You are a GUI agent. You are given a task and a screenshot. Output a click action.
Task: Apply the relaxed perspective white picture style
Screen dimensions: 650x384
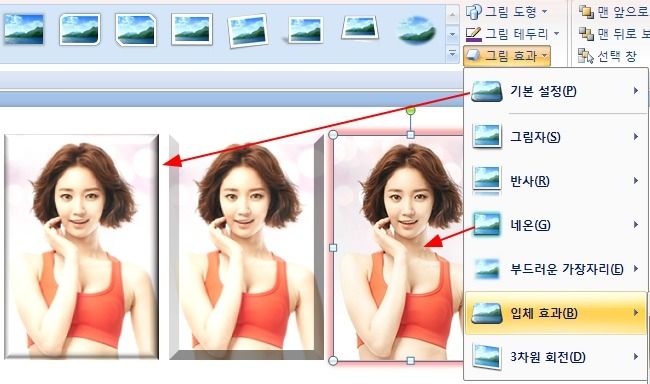[360, 28]
